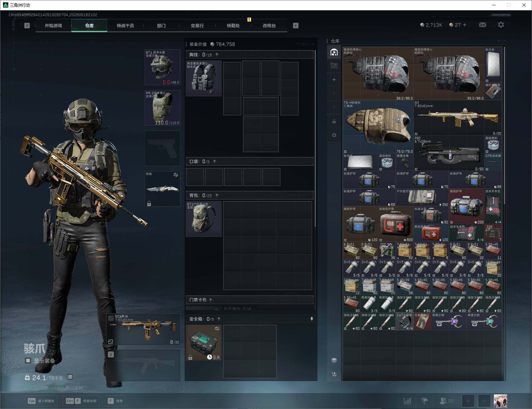Click the Q key hint icon
Viewport: 532px width, 409px height.
27,26
